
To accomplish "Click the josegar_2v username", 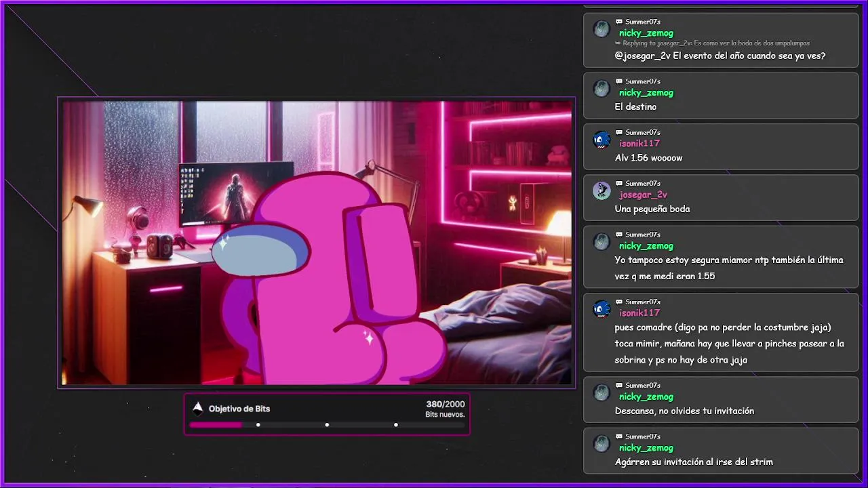I will click(643, 195).
